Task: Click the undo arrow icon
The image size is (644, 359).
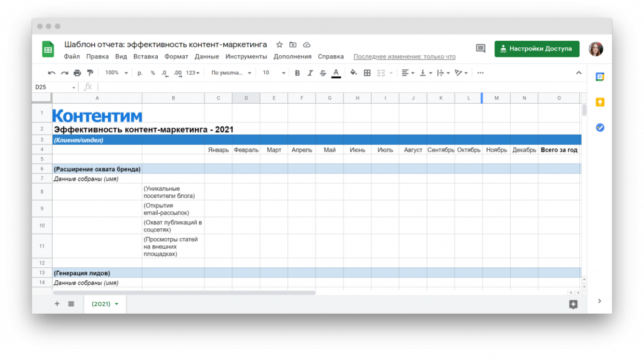Action: pos(52,73)
